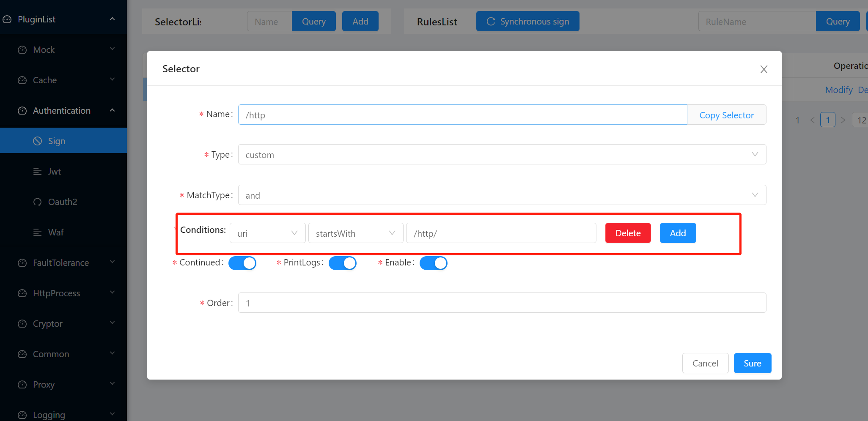The width and height of the screenshot is (868, 421).
Task: Click the Order input field
Action: pyautogui.click(x=502, y=303)
